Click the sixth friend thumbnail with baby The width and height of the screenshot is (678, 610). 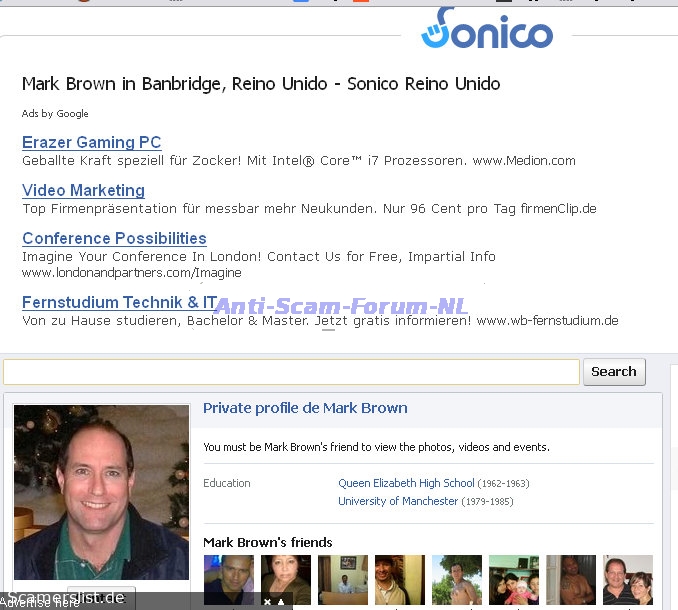tap(514, 580)
